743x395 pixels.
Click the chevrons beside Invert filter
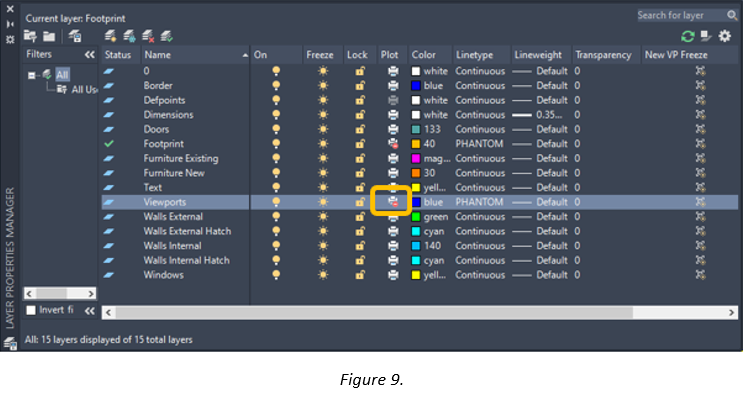(x=90, y=311)
